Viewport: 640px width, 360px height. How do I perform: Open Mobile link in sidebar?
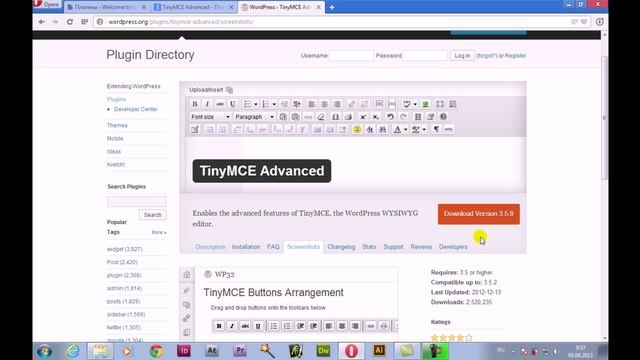point(115,138)
